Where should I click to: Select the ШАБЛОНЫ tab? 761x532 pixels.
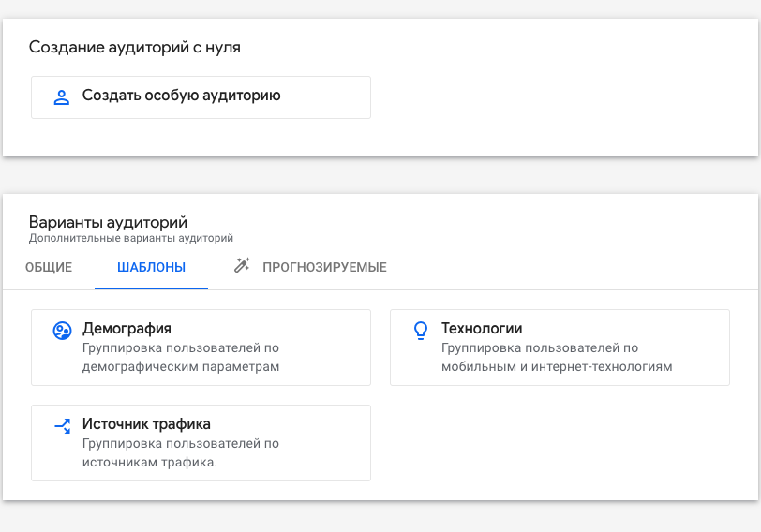(x=152, y=267)
